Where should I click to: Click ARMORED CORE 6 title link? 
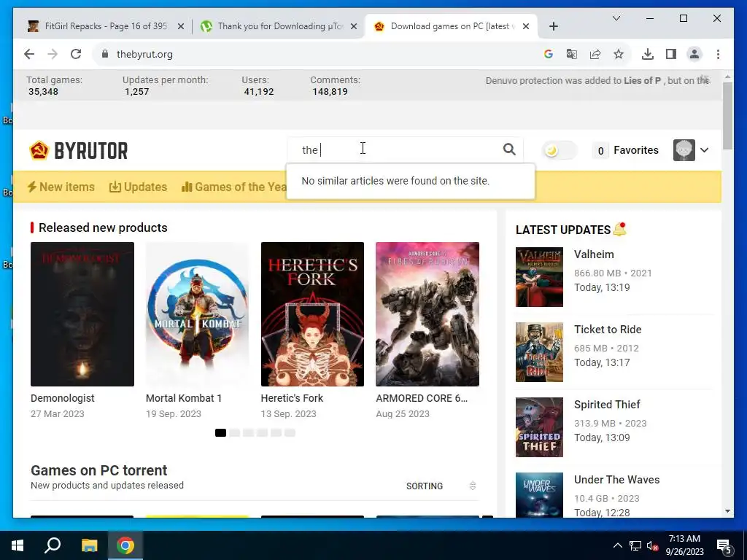tap(422, 398)
